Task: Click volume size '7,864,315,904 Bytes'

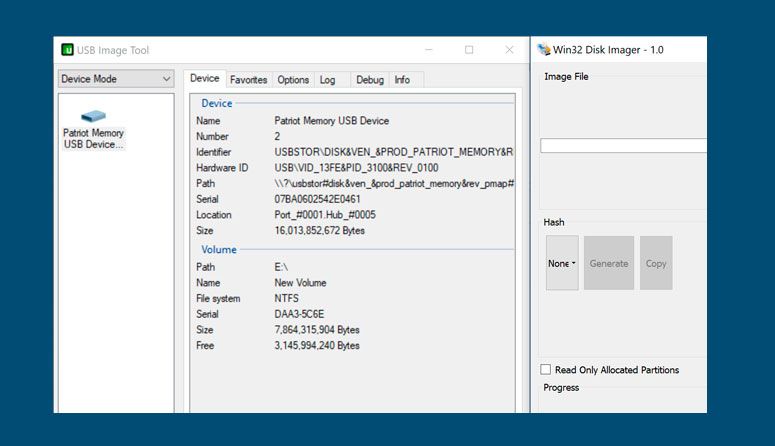Action: (x=317, y=330)
